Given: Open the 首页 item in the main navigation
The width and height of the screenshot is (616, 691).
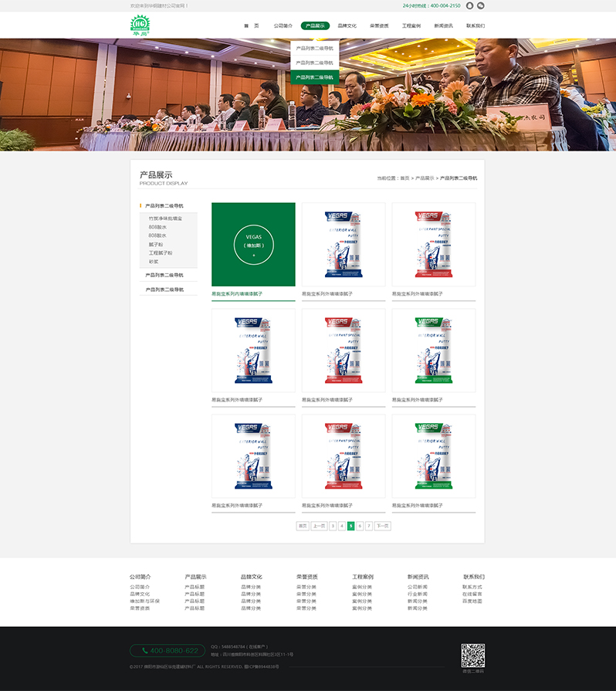Looking at the screenshot, I should pyautogui.click(x=252, y=25).
